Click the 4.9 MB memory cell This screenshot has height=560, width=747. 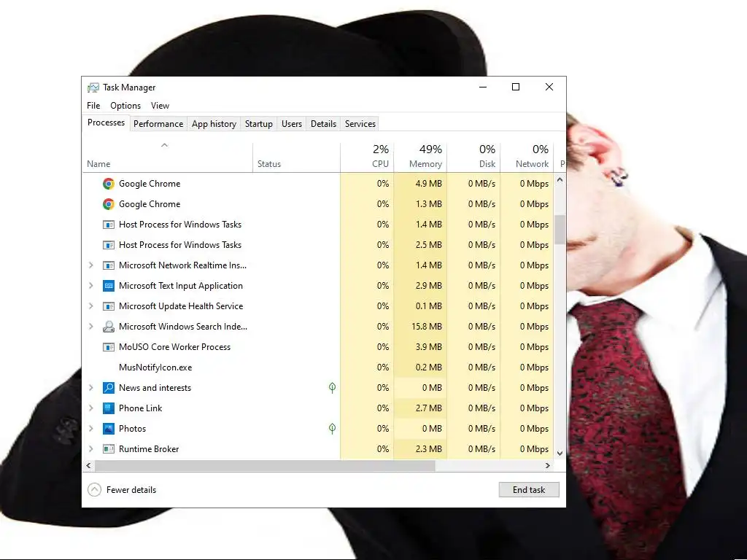420,184
